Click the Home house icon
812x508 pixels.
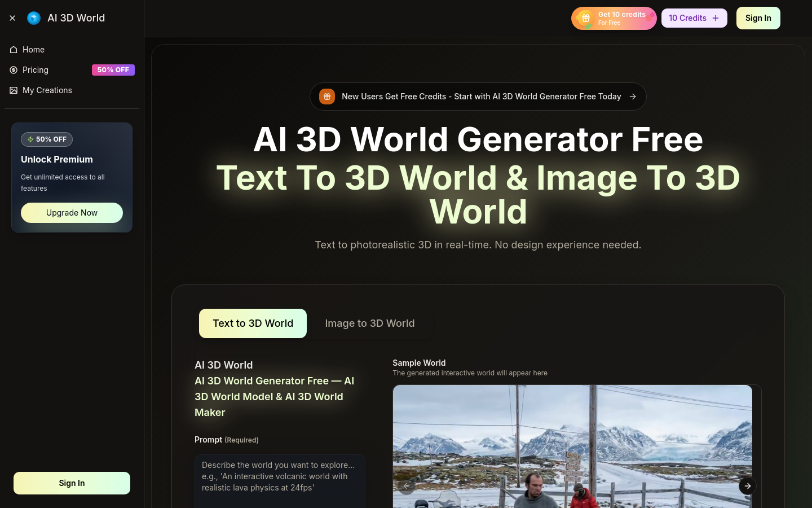(14, 50)
